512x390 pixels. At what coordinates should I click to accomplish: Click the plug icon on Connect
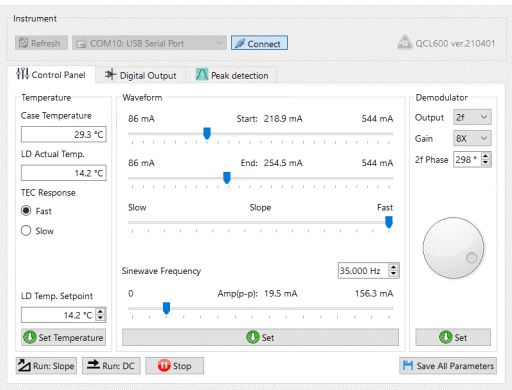point(240,43)
